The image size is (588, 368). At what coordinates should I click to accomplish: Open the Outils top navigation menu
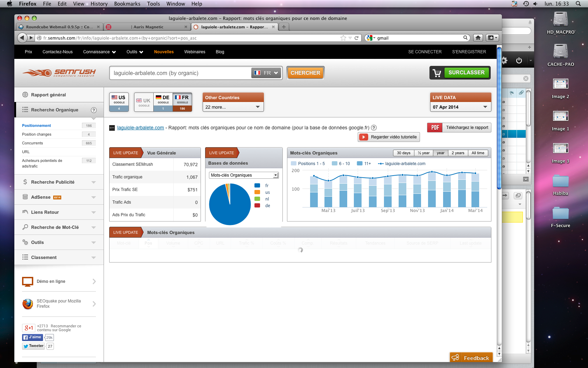coord(135,52)
